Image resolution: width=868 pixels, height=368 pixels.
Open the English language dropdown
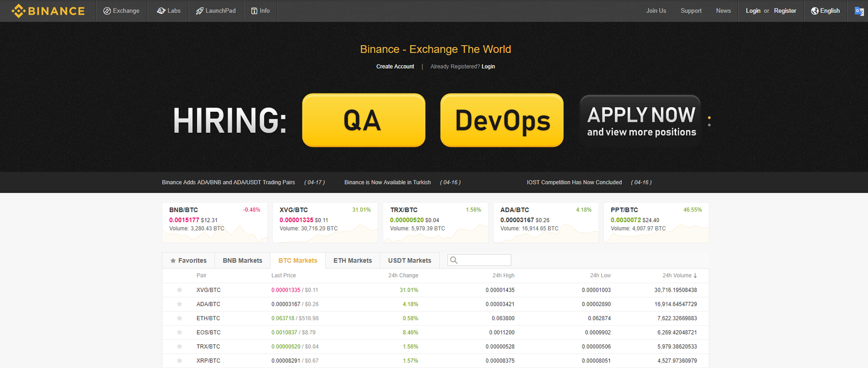pyautogui.click(x=825, y=11)
